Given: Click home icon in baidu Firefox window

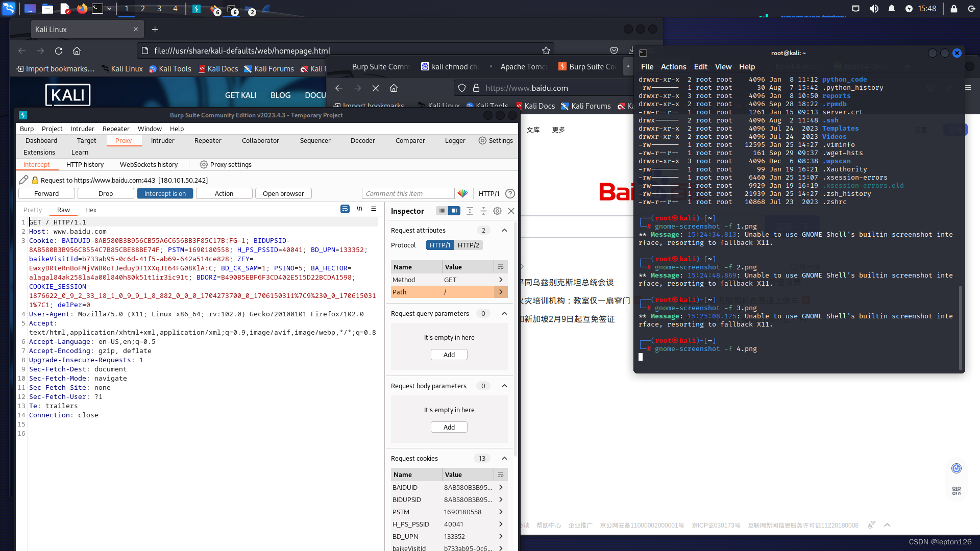Looking at the screenshot, I should 394,88.
